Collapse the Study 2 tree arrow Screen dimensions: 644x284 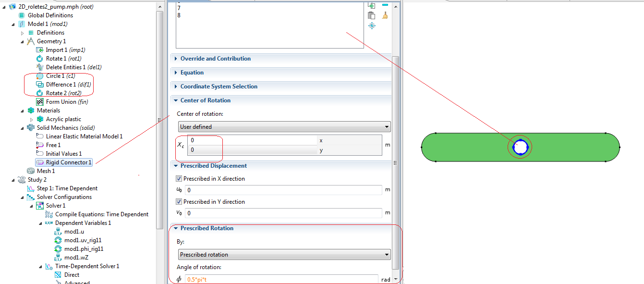tap(13, 180)
